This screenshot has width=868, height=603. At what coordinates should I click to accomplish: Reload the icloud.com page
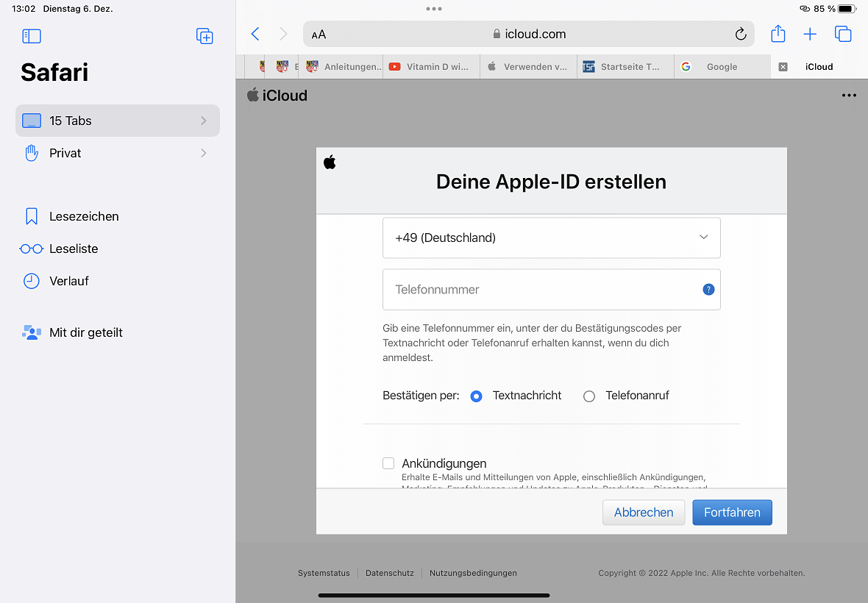[741, 35]
